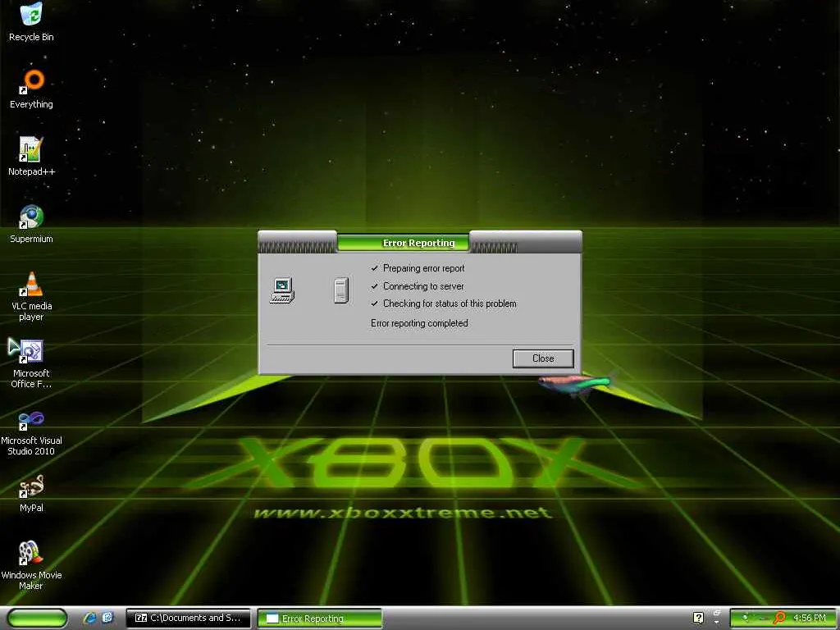The width and height of the screenshot is (840, 630).
Task: Click the help question mark tray icon
Action: 698,618
